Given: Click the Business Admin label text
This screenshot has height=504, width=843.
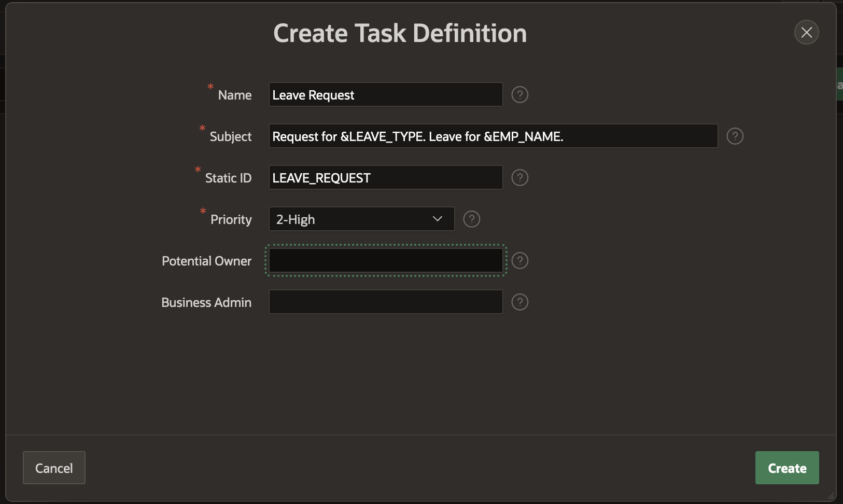Looking at the screenshot, I should pyautogui.click(x=206, y=303).
